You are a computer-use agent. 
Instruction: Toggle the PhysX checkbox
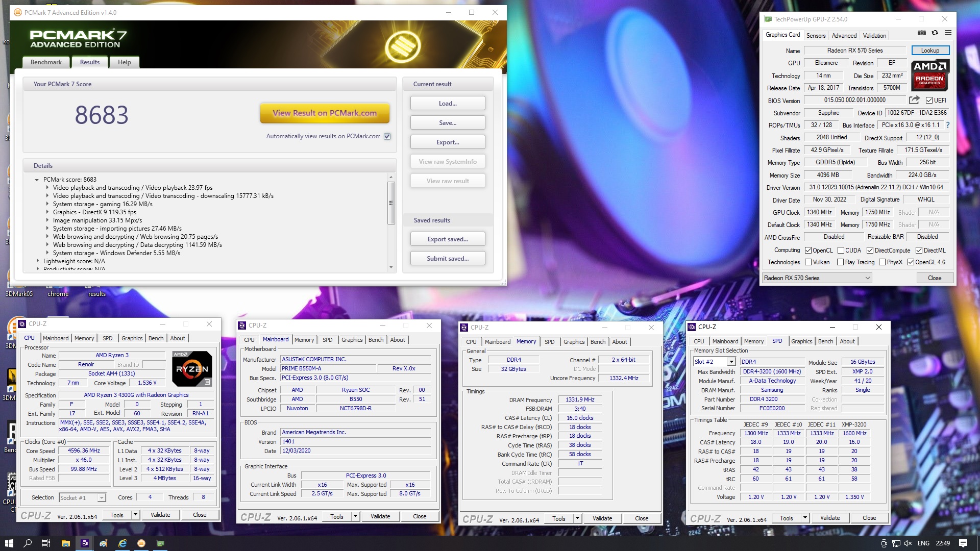point(882,262)
